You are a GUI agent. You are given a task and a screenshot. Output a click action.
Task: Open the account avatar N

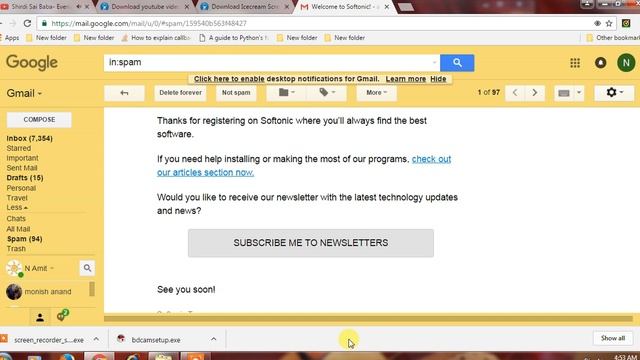tap(626, 63)
